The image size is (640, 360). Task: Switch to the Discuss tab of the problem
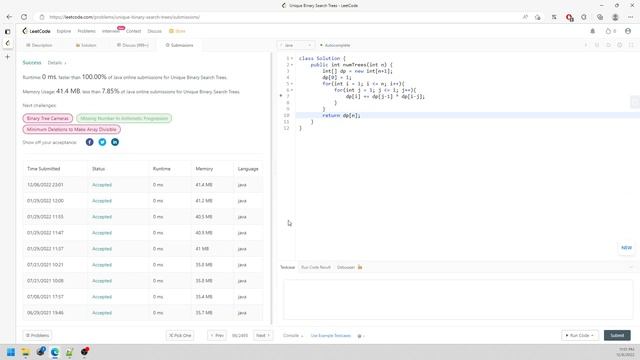click(133, 45)
